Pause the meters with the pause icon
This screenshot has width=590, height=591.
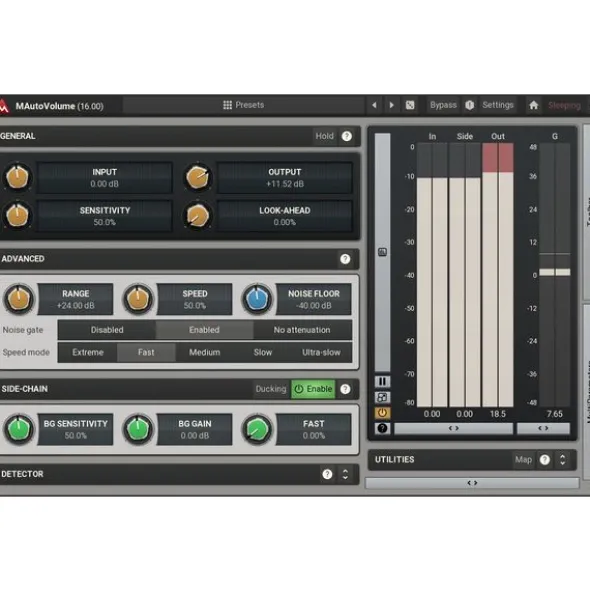382,381
